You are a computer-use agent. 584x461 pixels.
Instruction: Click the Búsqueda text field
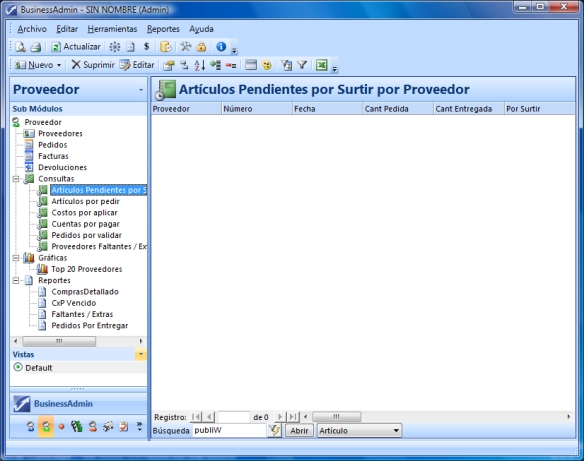pyautogui.click(x=229, y=430)
